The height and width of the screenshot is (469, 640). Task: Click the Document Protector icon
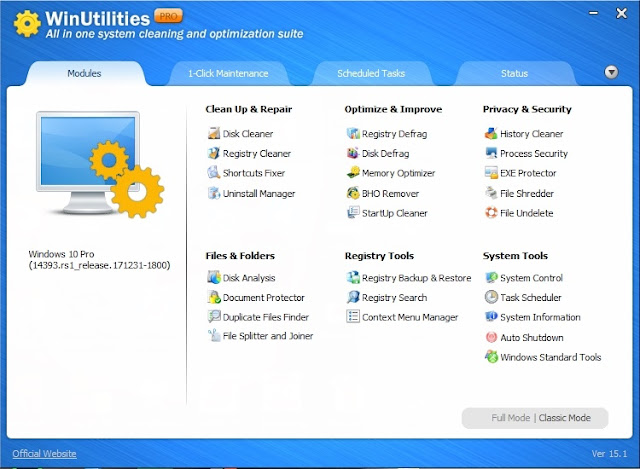click(213, 297)
